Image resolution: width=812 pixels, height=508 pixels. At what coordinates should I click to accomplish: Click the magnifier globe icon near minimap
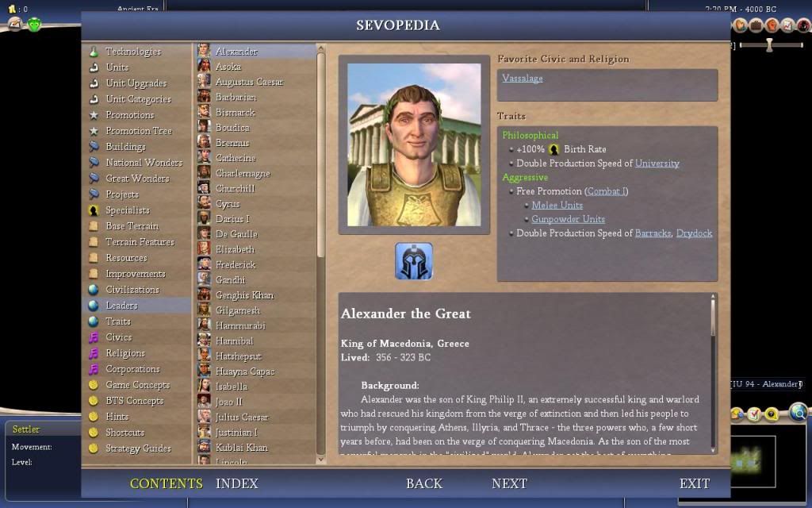799,413
